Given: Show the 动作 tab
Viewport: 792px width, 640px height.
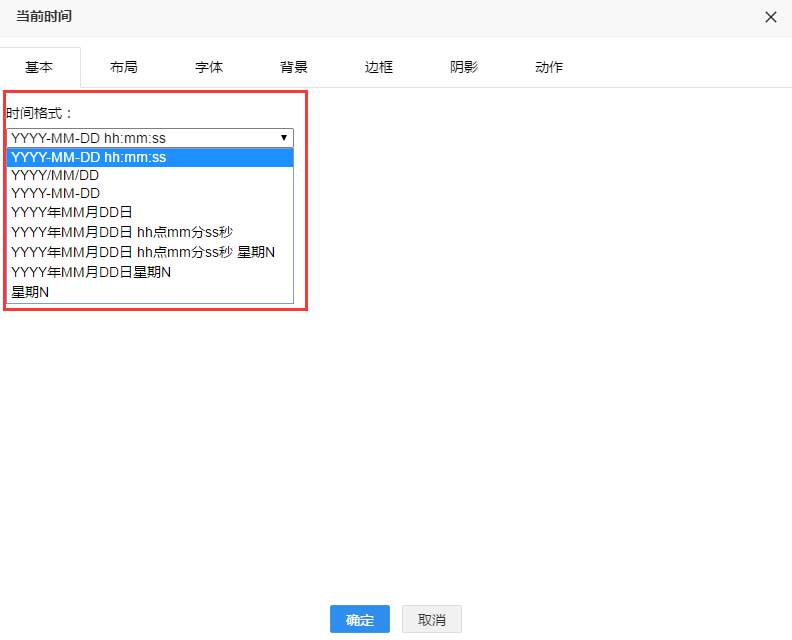Looking at the screenshot, I should point(549,67).
